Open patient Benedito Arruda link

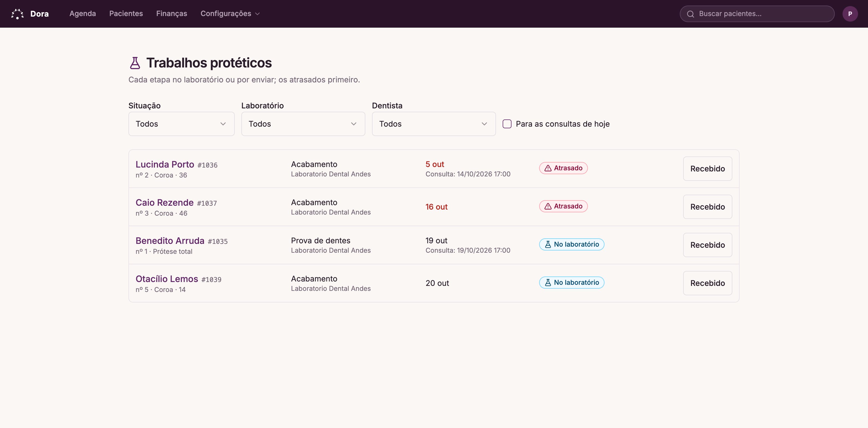coord(170,241)
